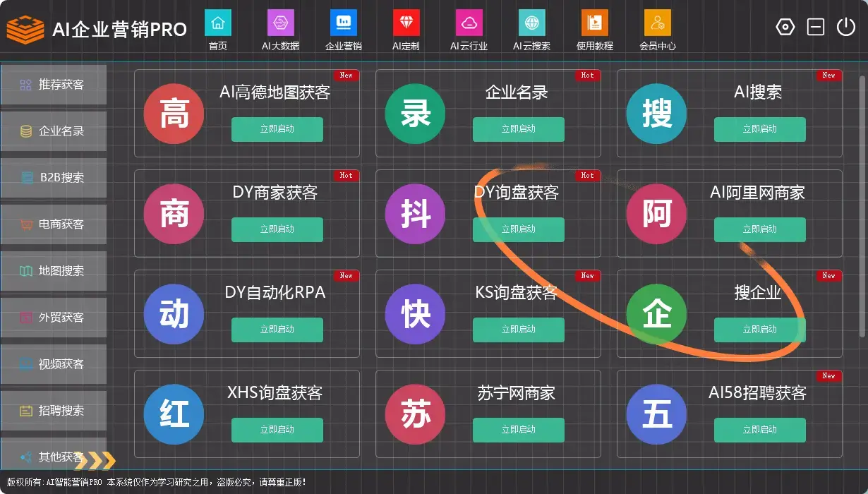Open the AI云行业 cloud icon
Image resolution: width=868 pixels, height=494 pixels.
click(469, 23)
